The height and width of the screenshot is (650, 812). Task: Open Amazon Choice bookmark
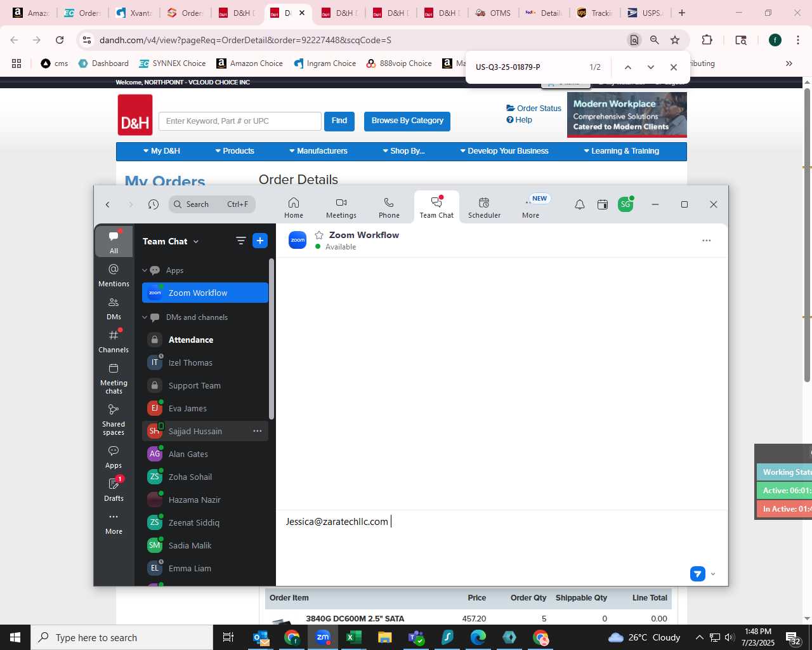[x=249, y=63]
